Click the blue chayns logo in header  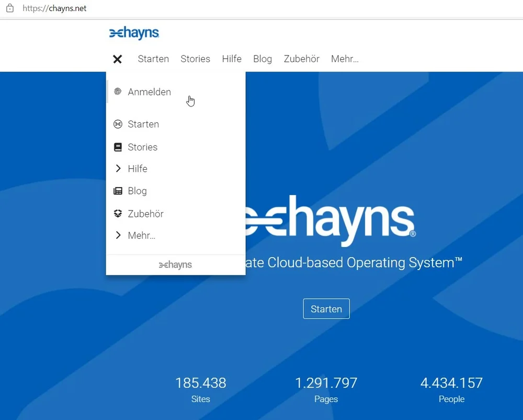click(x=134, y=33)
